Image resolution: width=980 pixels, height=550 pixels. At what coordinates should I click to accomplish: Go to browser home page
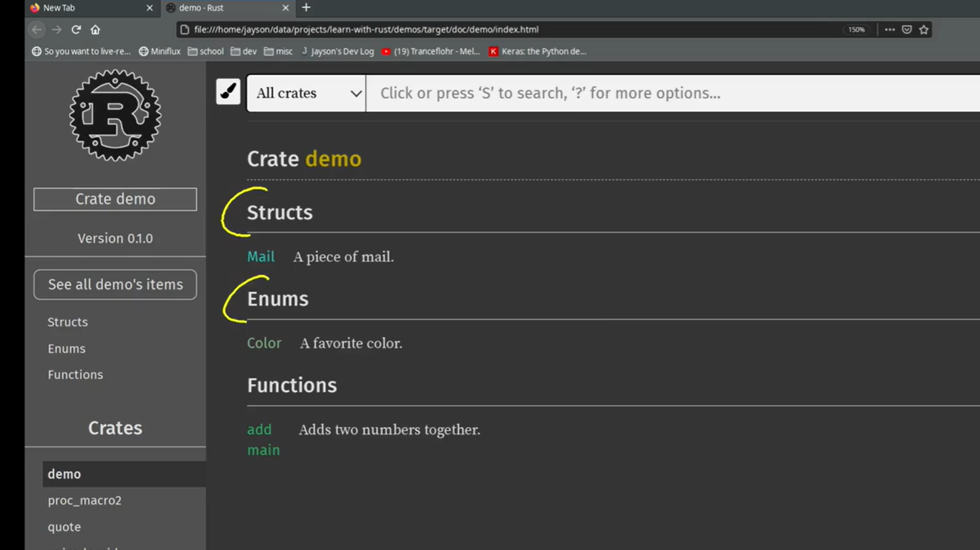click(96, 29)
